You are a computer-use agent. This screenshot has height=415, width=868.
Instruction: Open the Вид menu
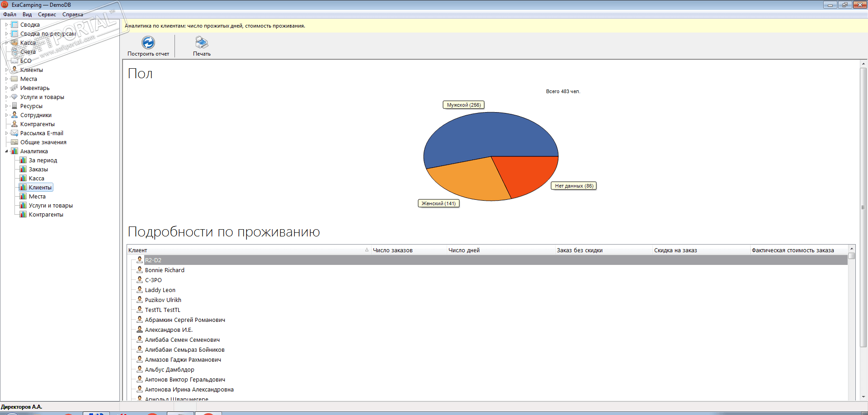[27, 14]
